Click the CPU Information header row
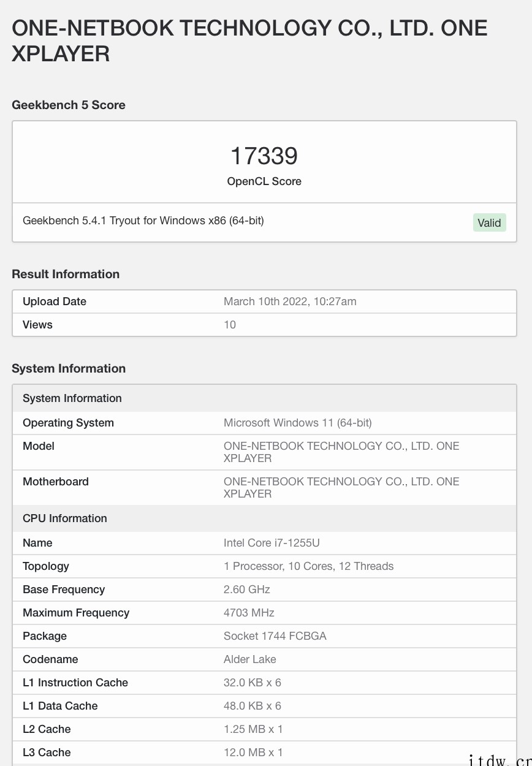Viewport: 532px width, 766px height. [264, 518]
